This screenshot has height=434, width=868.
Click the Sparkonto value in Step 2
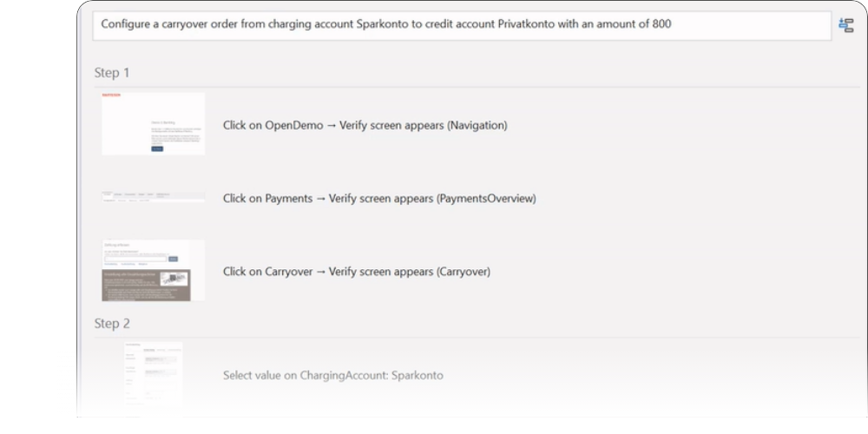[x=418, y=376]
